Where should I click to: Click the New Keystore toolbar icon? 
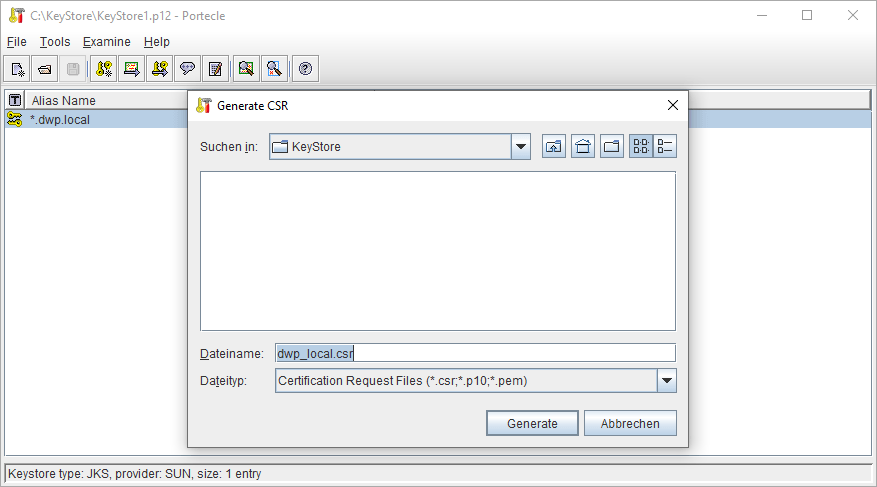coord(18,69)
